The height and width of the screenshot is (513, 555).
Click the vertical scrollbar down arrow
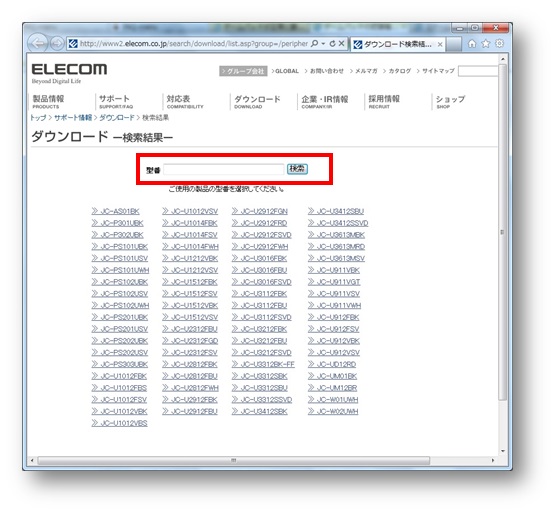(503, 451)
